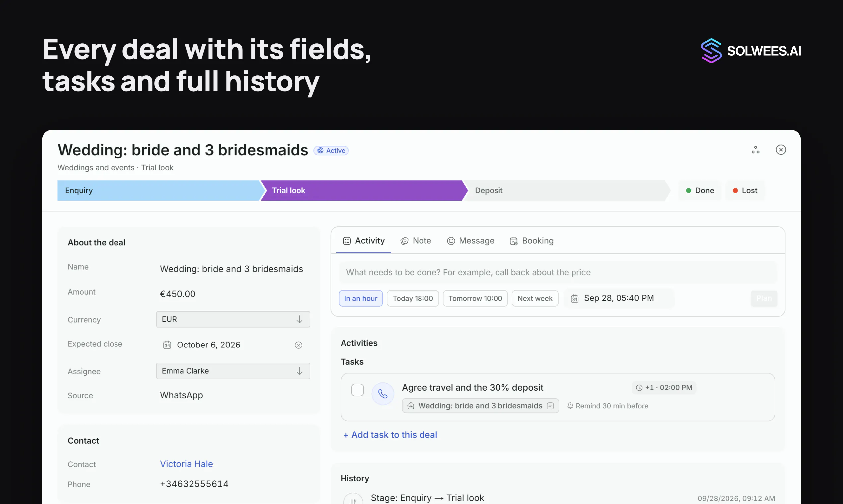Screen dimensions: 843x504
Task: Open calendar icon beside October 6, 2026
Action: [167, 345]
